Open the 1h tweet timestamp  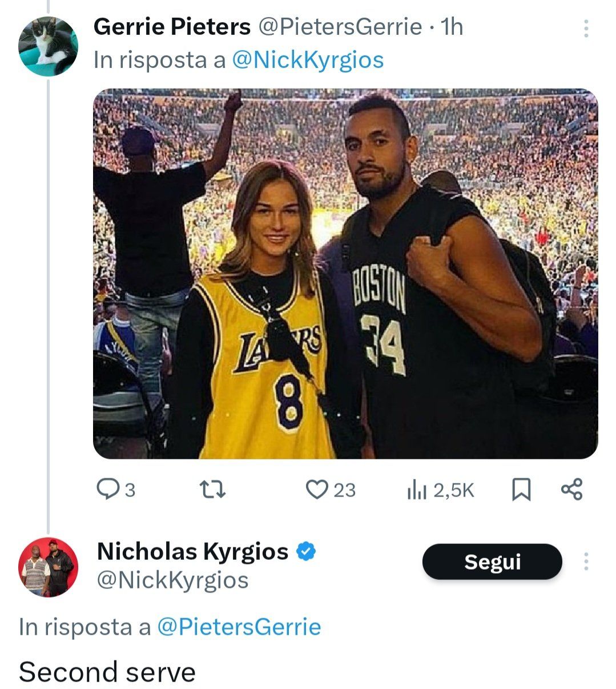[453, 26]
